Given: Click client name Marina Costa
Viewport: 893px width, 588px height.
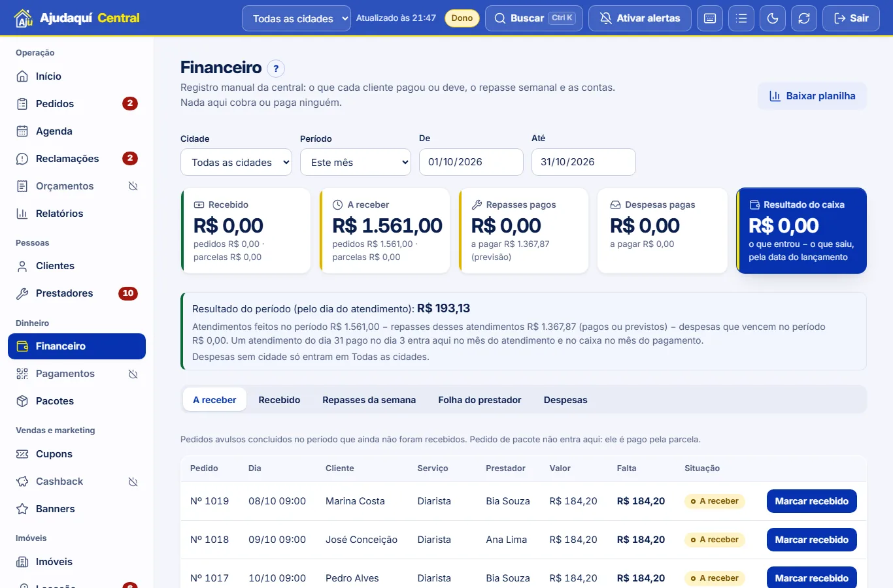Looking at the screenshot, I should [355, 501].
